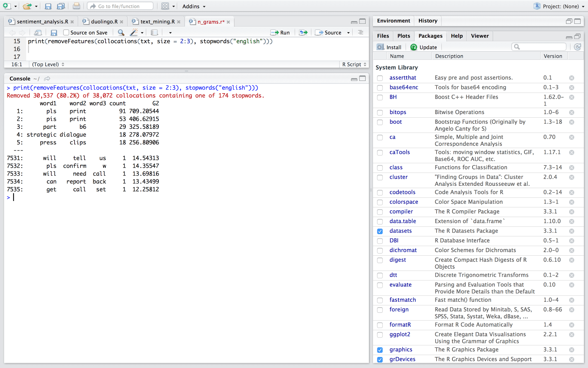Click the find/replace magnifier icon
Viewport: 588px width, 368px height.
pyautogui.click(x=121, y=32)
